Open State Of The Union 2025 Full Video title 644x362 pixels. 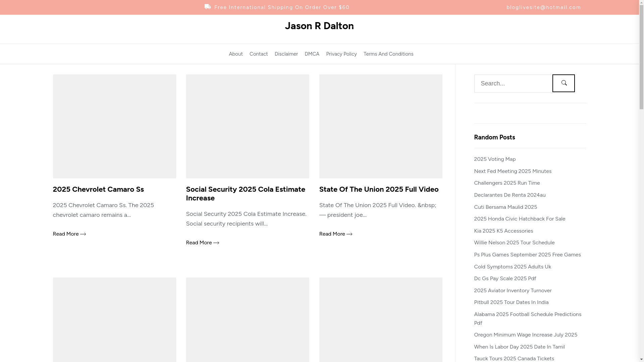[379, 189]
